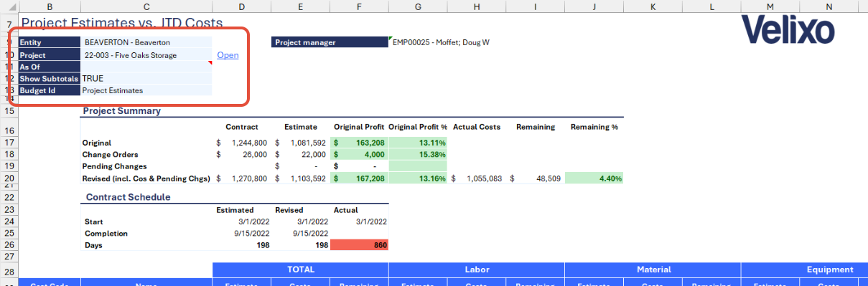Select the Show Subtotals TRUE cell

click(x=146, y=78)
